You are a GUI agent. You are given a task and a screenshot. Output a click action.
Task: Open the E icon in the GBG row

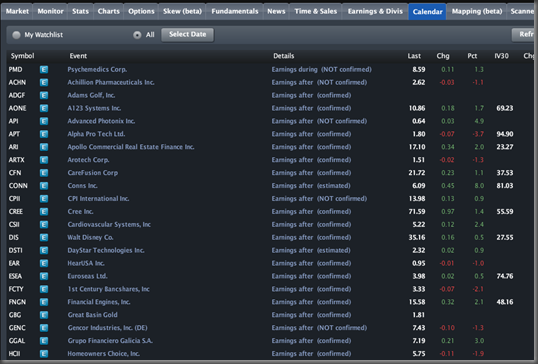coord(44,315)
